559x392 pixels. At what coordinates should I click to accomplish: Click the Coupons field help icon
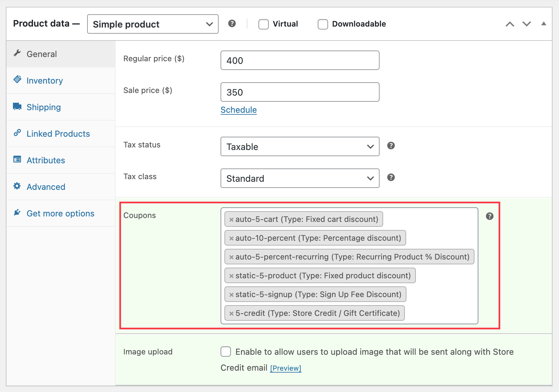pyautogui.click(x=489, y=216)
